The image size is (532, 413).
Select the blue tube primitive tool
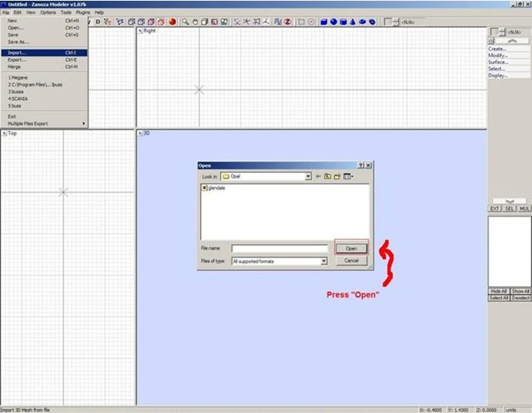[x=372, y=22]
